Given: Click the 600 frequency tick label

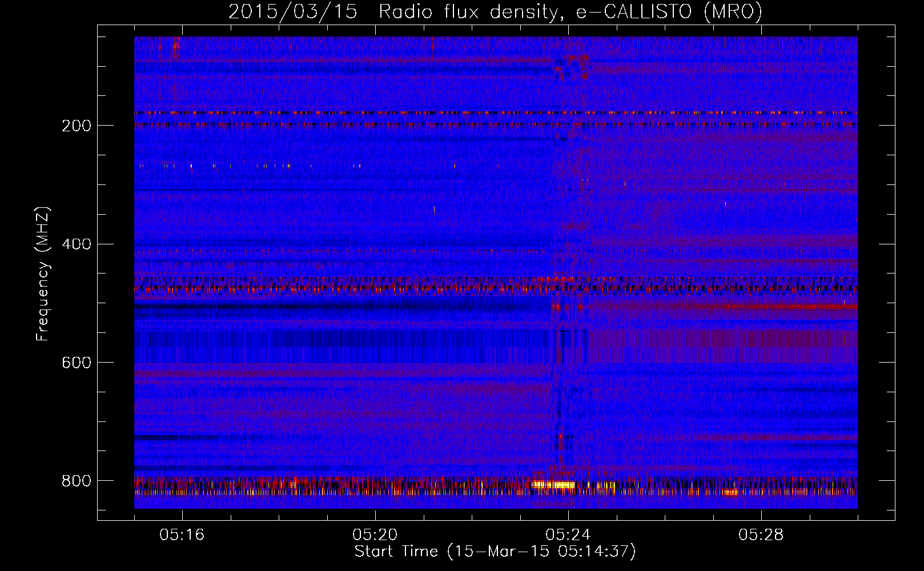Looking at the screenshot, I should [x=77, y=363].
